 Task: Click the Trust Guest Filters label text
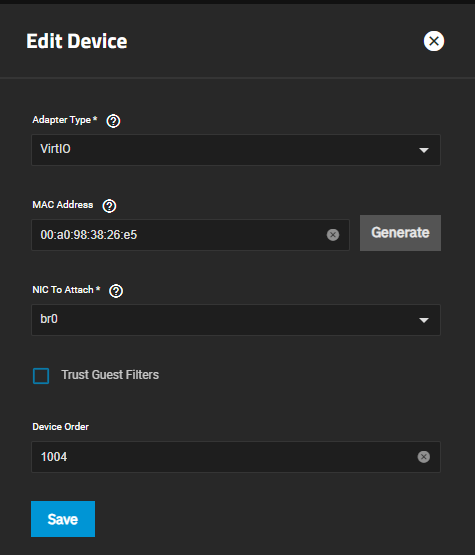(110, 374)
